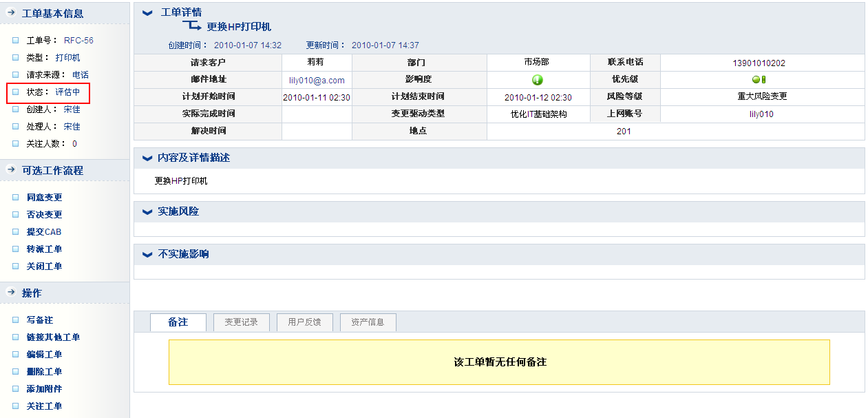Click arrow icon beside 操作 header
The width and height of the screenshot is (868, 418).
[x=11, y=293]
